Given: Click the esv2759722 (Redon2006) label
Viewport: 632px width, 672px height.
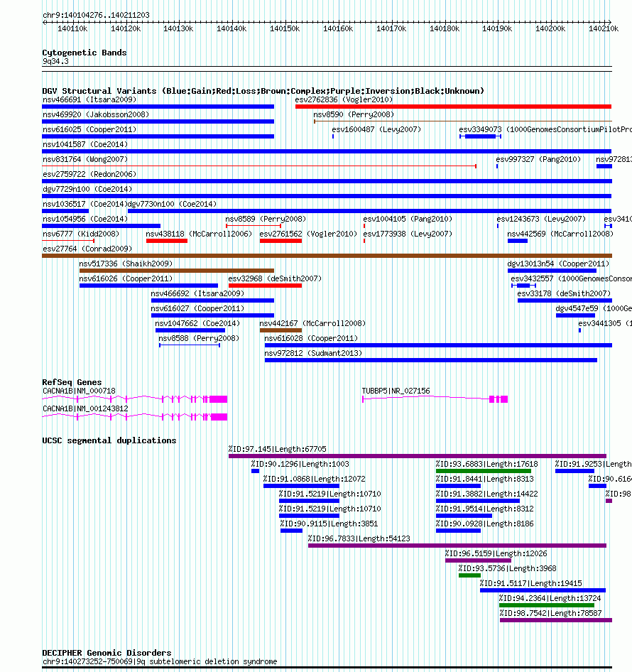Looking at the screenshot, I should 89,175.
